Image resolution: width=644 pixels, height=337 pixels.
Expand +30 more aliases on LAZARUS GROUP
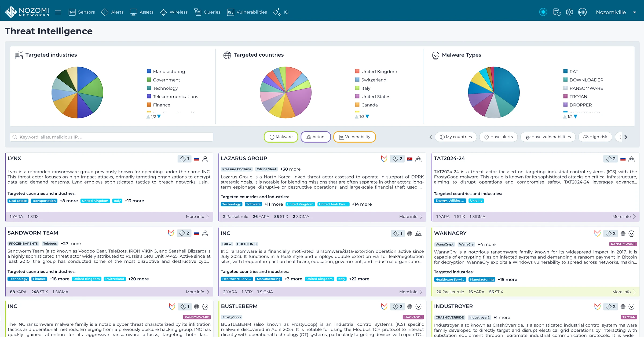pos(290,169)
